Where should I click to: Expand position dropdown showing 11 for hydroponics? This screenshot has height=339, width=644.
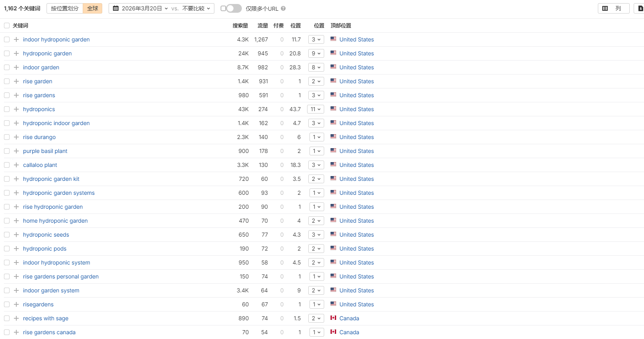316,109
